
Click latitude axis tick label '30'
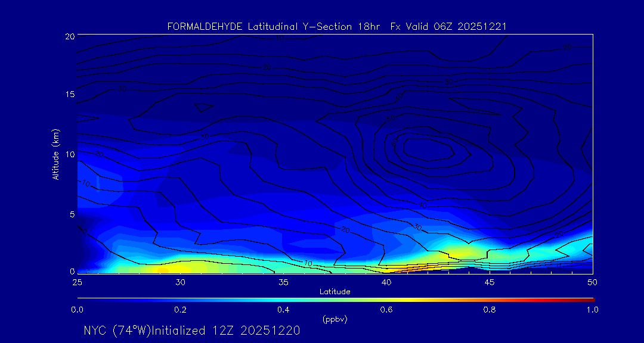pyautogui.click(x=180, y=282)
